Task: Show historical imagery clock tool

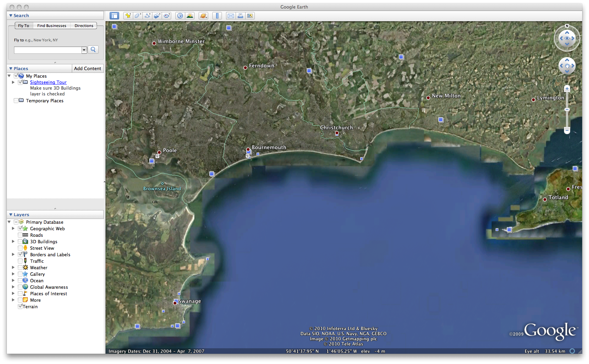Action: (180, 16)
